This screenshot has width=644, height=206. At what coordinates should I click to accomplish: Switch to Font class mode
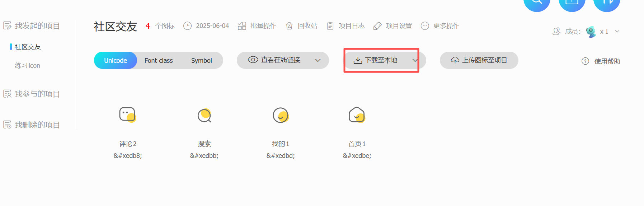click(159, 60)
